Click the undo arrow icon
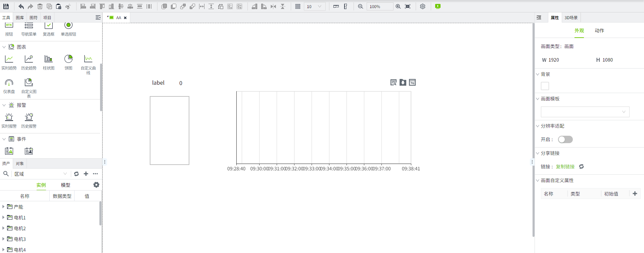 [21, 6]
